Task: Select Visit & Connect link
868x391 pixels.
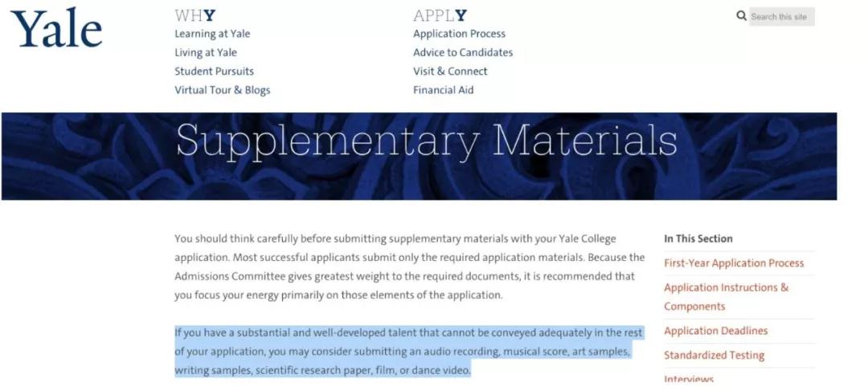Action: click(450, 71)
